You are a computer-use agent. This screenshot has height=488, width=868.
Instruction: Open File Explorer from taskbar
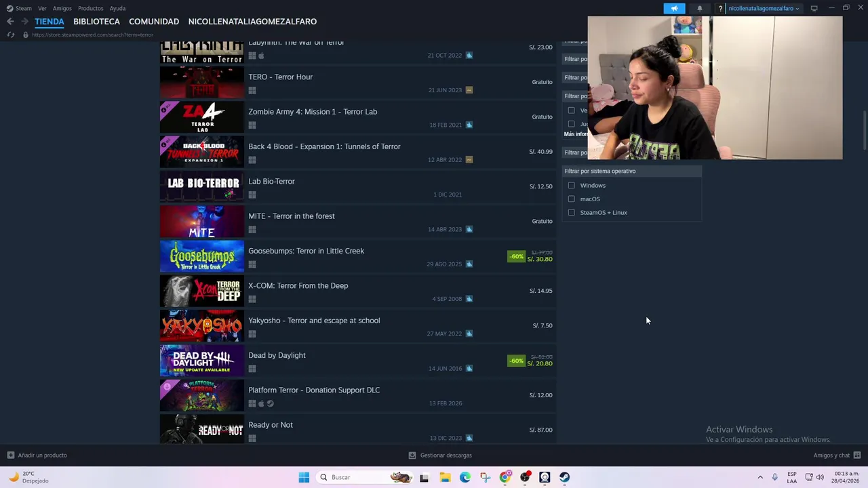click(x=445, y=477)
